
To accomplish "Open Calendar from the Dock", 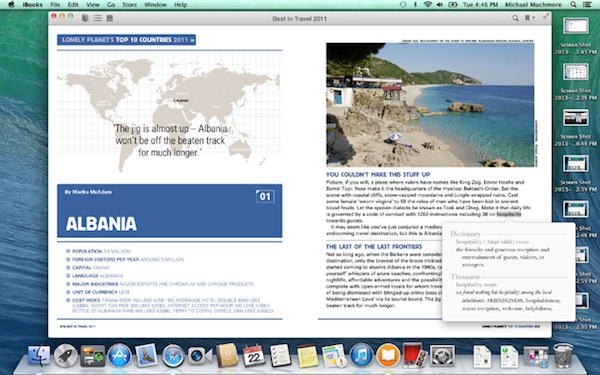I will click(253, 355).
